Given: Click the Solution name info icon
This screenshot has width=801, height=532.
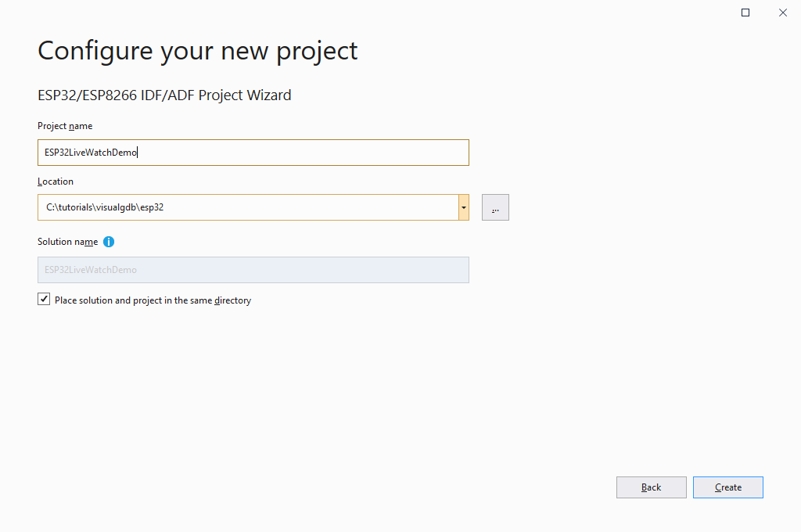Looking at the screenshot, I should coord(109,242).
